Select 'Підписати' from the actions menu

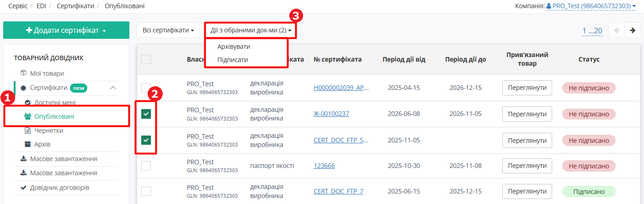point(233,59)
